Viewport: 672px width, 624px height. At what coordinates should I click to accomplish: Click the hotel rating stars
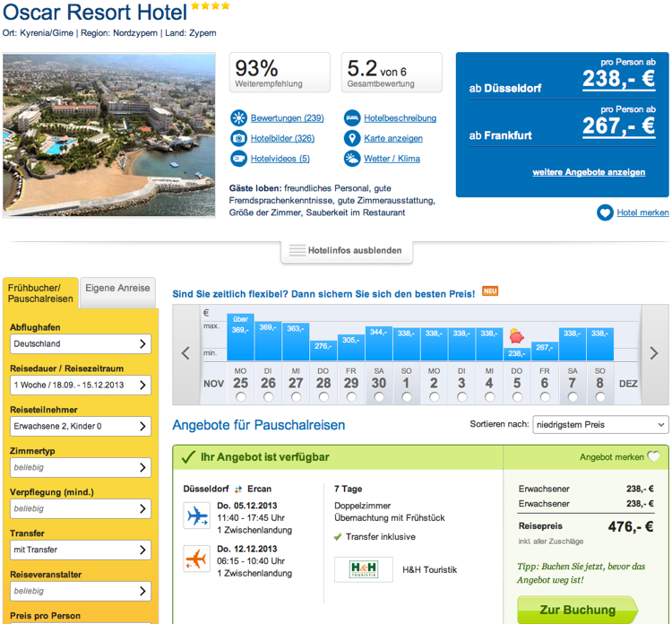(x=211, y=5)
